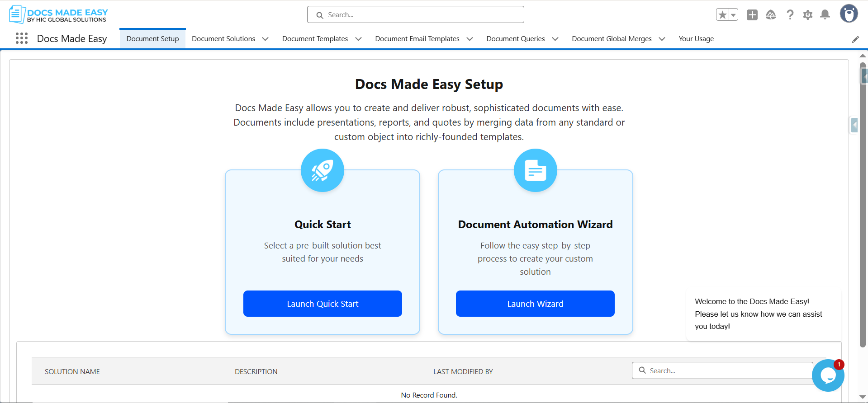Screen dimensions: 868x403
Task: Expand the Document Templates chevron menu
Action: click(x=359, y=39)
